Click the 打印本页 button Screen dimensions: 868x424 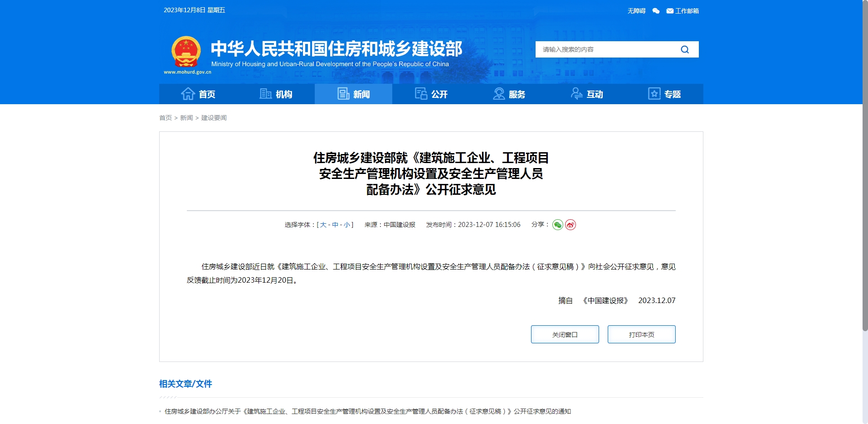(x=642, y=334)
